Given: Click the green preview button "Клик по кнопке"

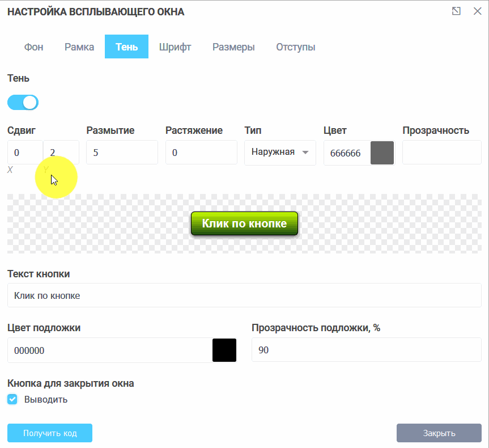Looking at the screenshot, I should [x=244, y=224].
